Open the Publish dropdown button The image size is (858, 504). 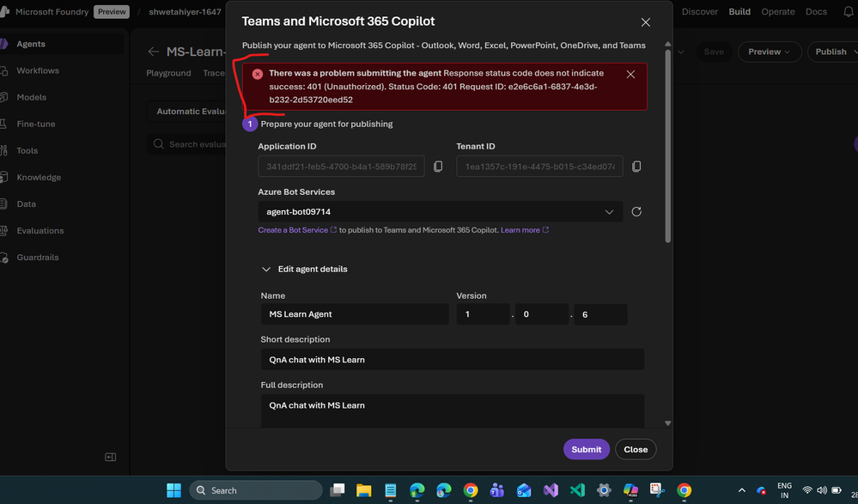click(833, 52)
